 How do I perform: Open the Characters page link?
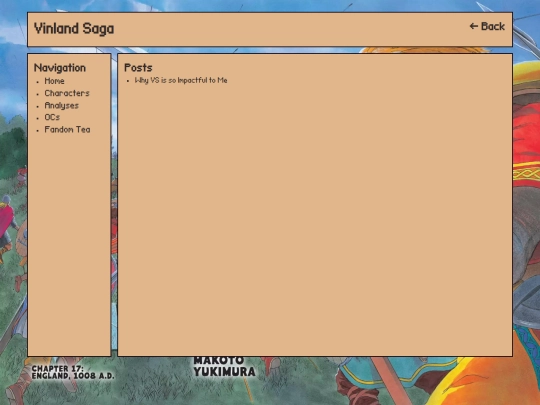click(67, 93)
